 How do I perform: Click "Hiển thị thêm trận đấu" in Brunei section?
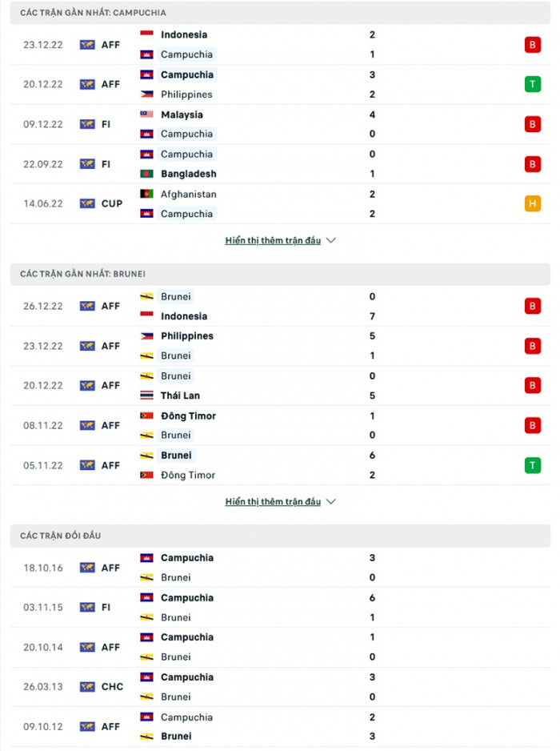[x=273, y=502]
